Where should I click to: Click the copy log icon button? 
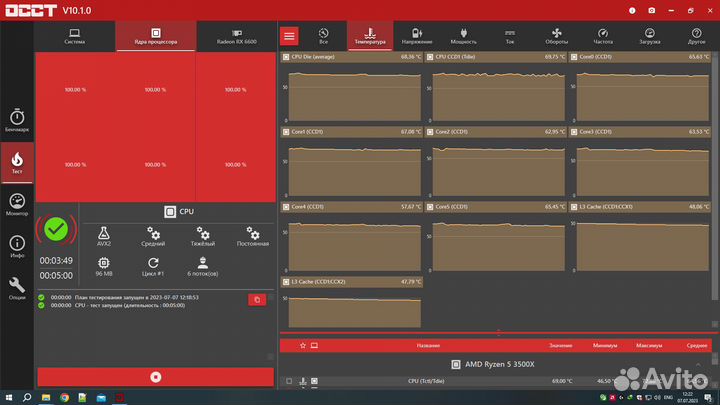[x=256, y=299]
